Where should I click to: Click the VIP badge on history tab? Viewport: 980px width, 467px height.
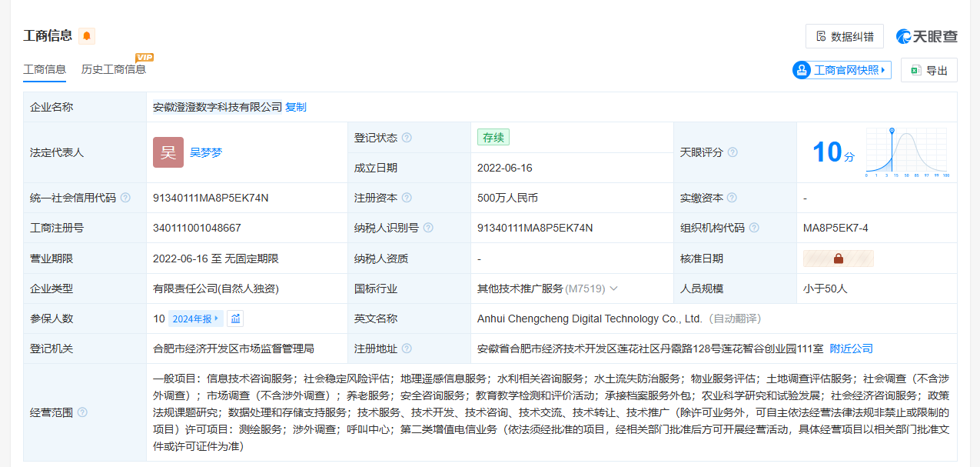tap(145, 58)
